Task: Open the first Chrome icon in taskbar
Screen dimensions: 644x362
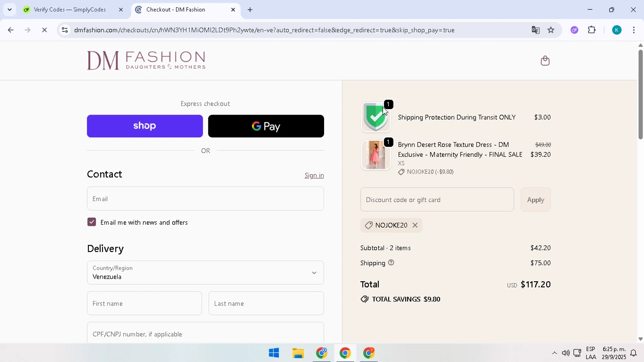Action: [x=322, y=353]
